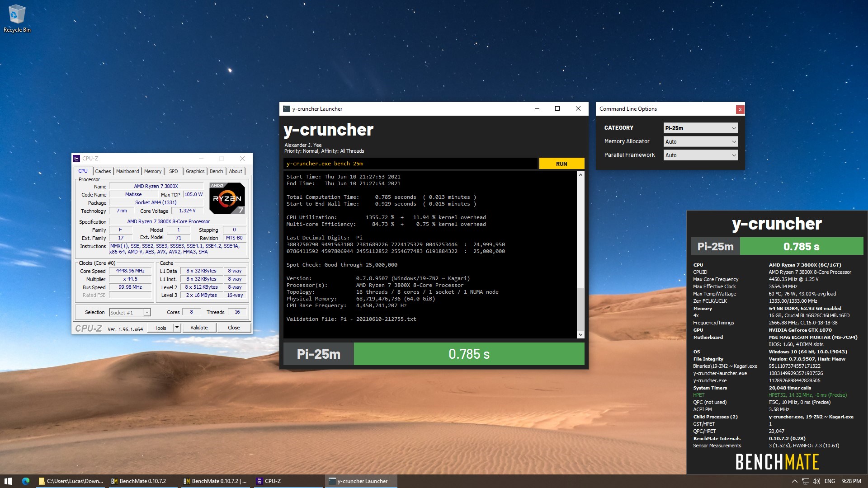Close the Command Line Options panel

[740, 109]
